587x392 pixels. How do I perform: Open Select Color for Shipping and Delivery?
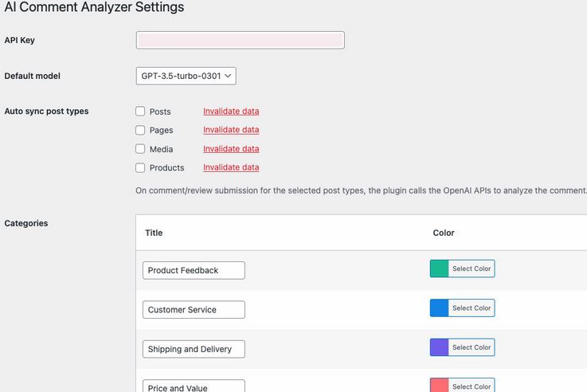point(472,347)
